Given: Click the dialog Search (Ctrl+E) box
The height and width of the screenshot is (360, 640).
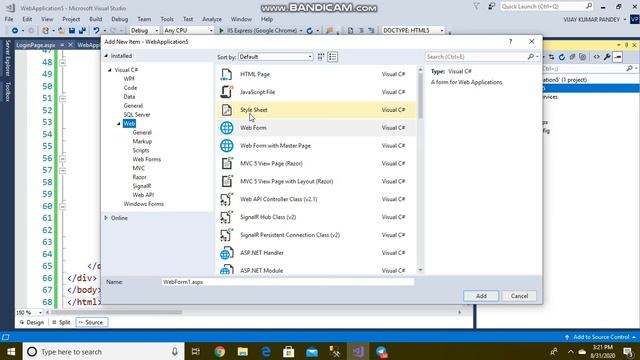Looking at the screenshot, I should [476, 57].
